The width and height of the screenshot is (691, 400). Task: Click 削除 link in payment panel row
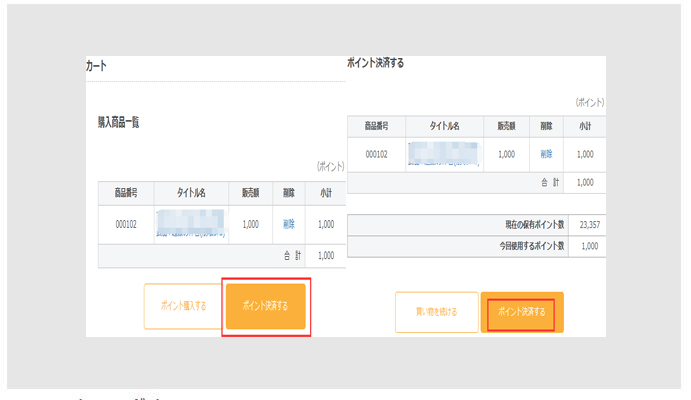tap(546, 154)
